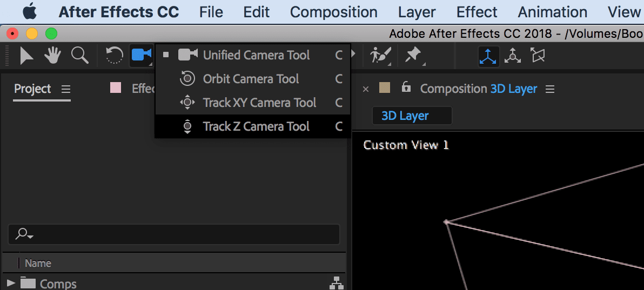Switch to View Axis mode
Screen dimensions: 644x290
tap(538, 56)
